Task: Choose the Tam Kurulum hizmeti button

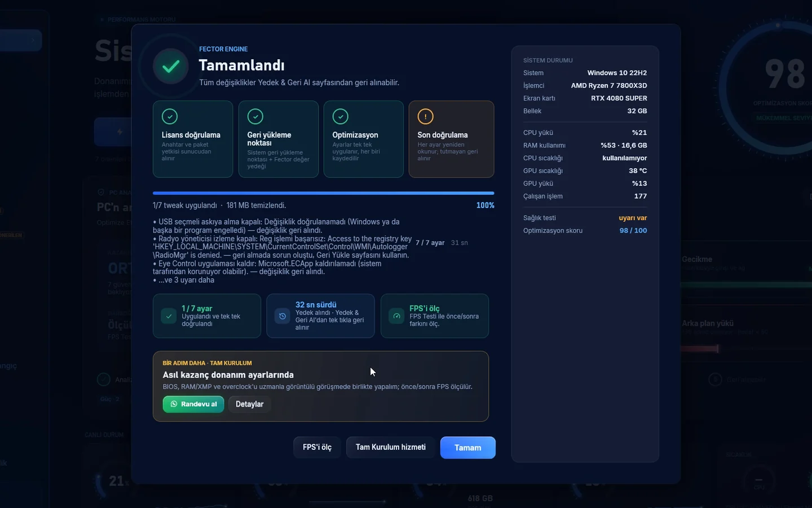Action: [391, 447]
